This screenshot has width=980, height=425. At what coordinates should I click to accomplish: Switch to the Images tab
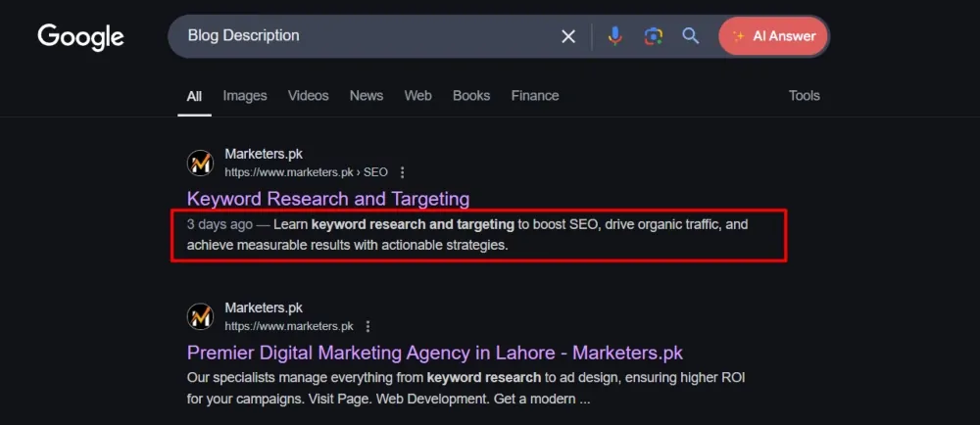pos(245,96)
